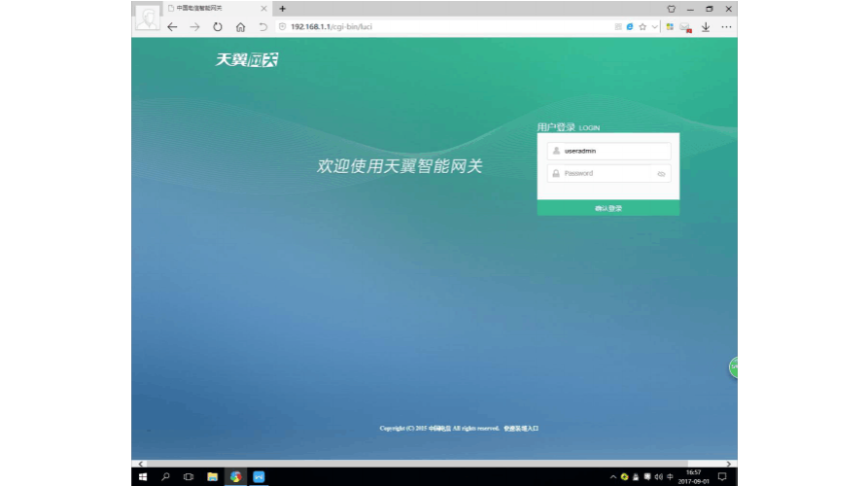Bookmark this page with the star
This screenshot has width=868, height=486.
click(642, 26)
